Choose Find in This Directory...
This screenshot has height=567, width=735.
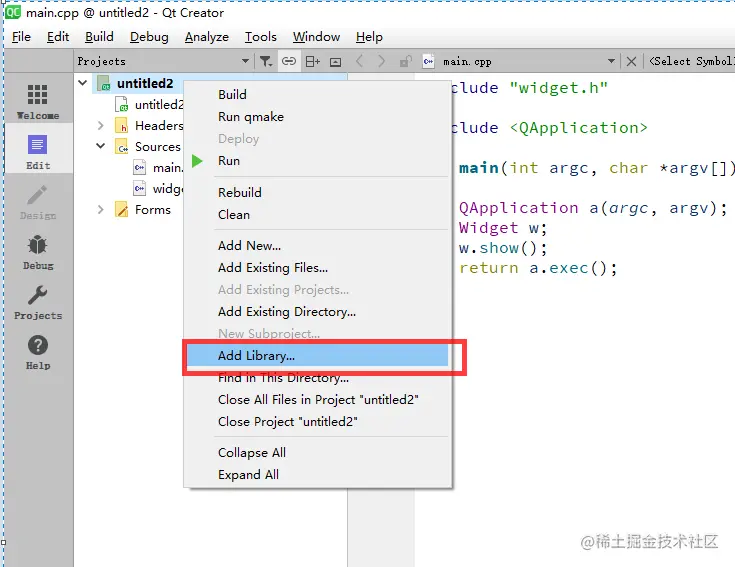[x=317, y=378]
